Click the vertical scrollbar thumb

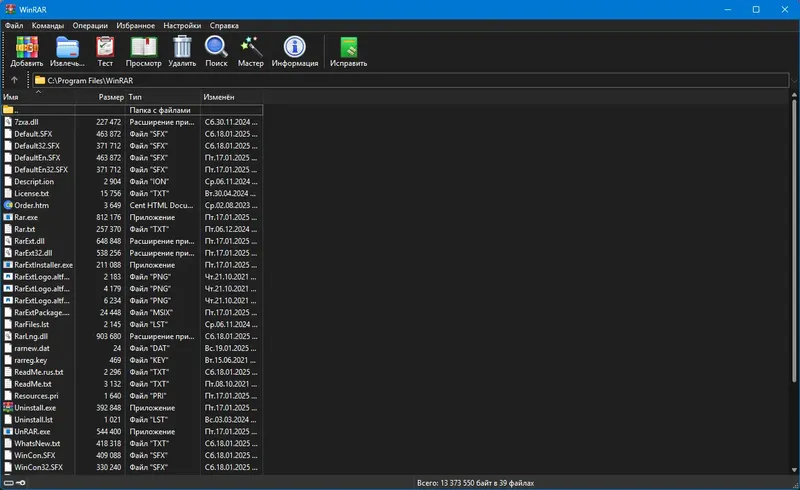point(794,240)
